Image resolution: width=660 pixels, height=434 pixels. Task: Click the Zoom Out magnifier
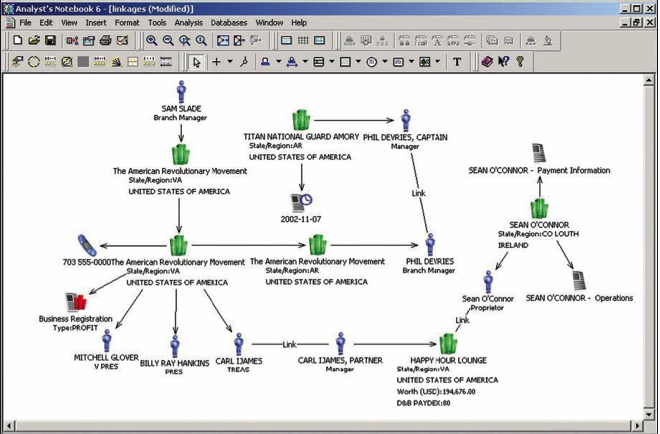pyautogui.click(x=168, y=40)
